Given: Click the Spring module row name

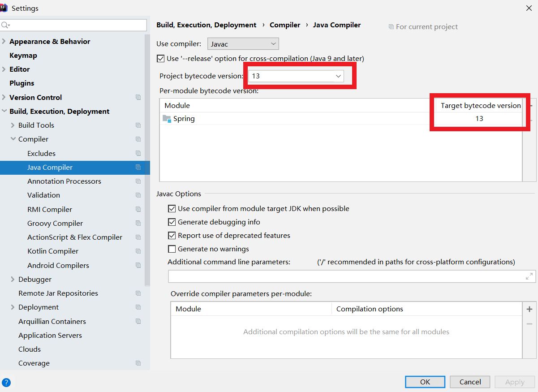Looking at the screenshot, I should 184,119.
